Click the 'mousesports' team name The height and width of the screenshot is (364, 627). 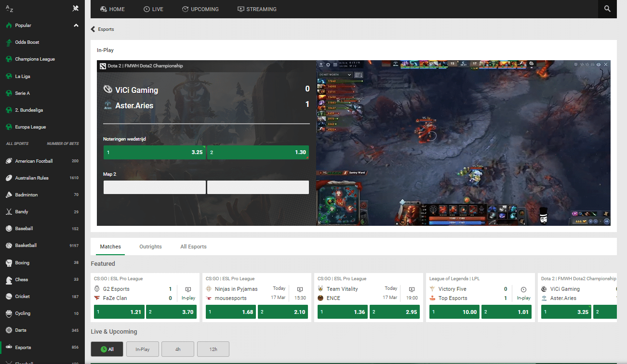tap(231, 298)
